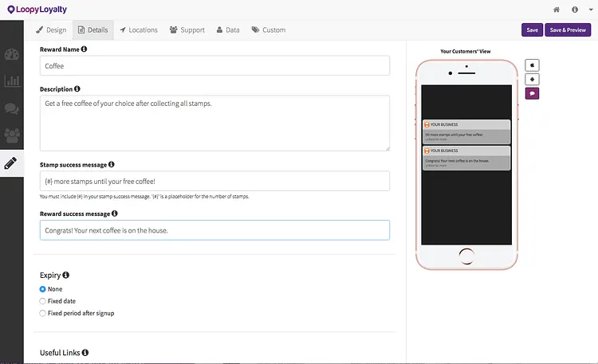Click the Description info icon

77,88
